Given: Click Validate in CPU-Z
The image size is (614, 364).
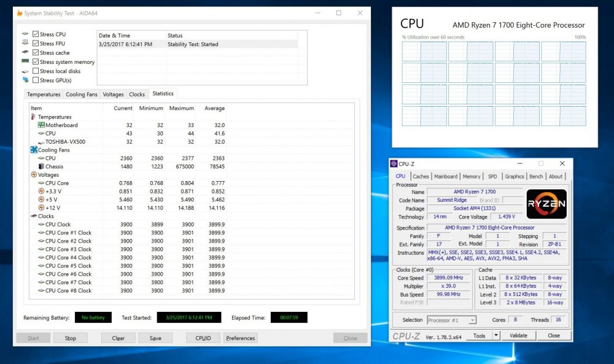Looking at the screenshot, I should [518, 335].
